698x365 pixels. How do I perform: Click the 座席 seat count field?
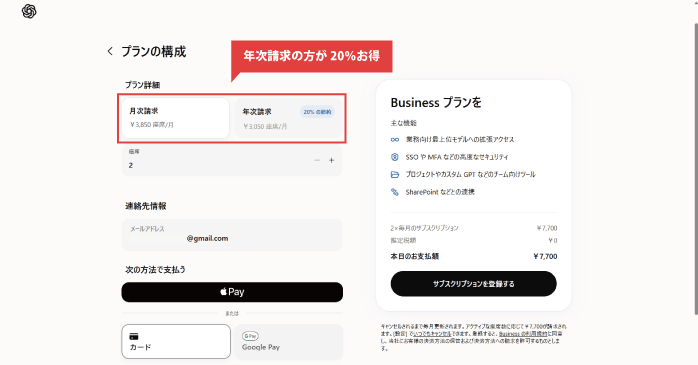tap(232, 160)
